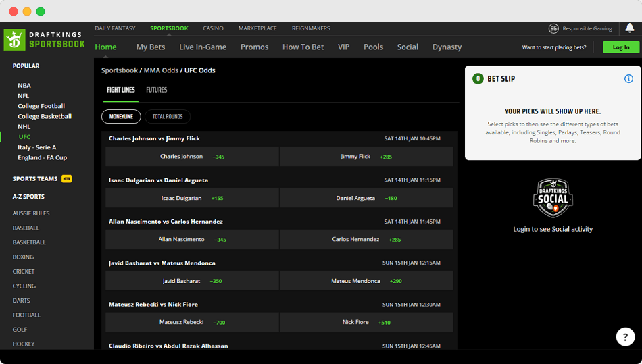Open My Bets in the navigation
This screenshot has height=364, width=642.
click(151, 47)
